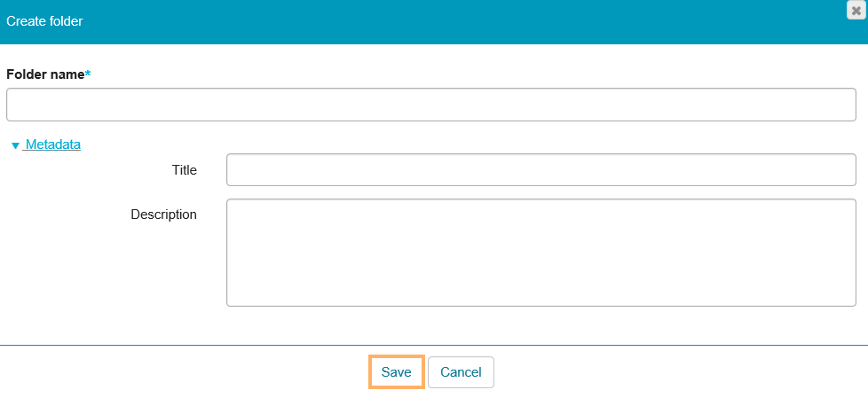
Task: Click the Title label
Action: (185, 170)
